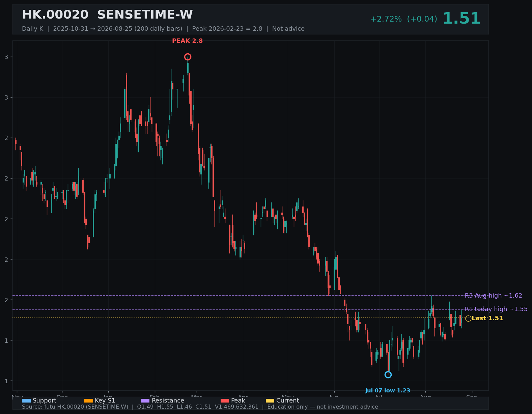Viewport: 532px width, 414px height.
Task: Click the 'H1.55' high value in footer
Action: coord(165,407)
